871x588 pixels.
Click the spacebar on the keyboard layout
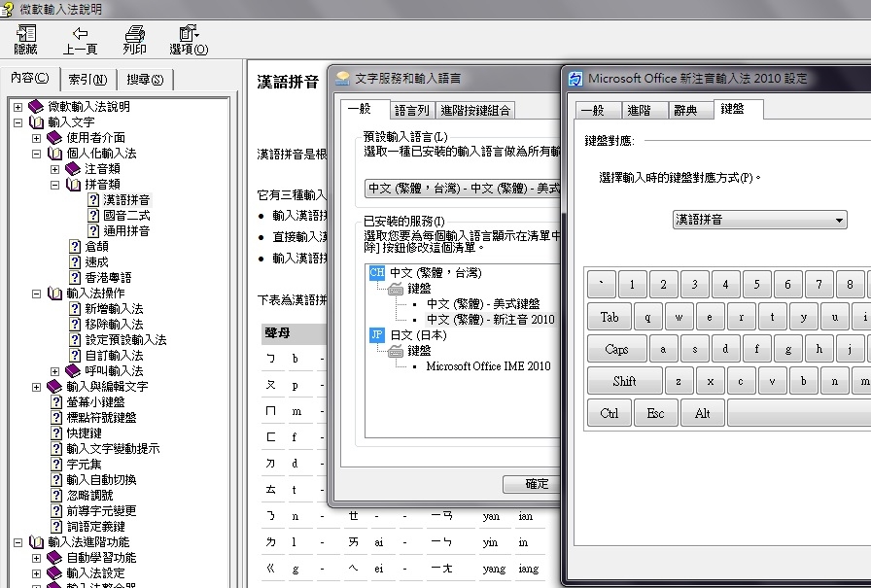pos(799,413)
